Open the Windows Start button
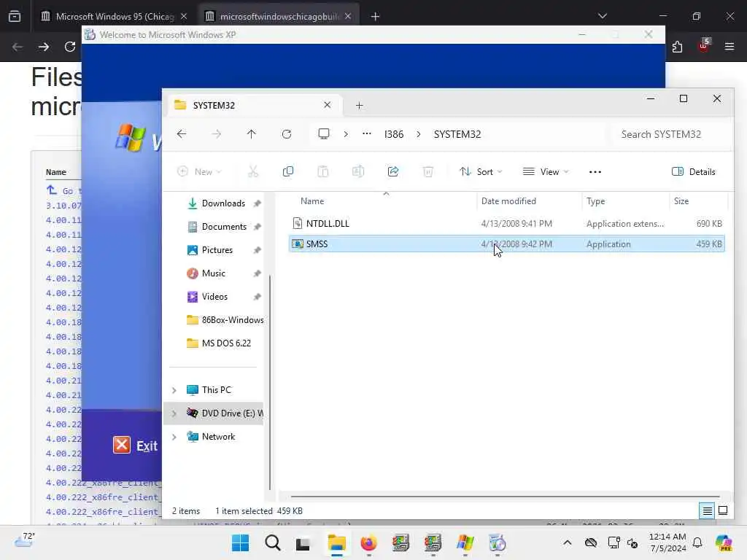The image size is (747, 560). (240, 542)
